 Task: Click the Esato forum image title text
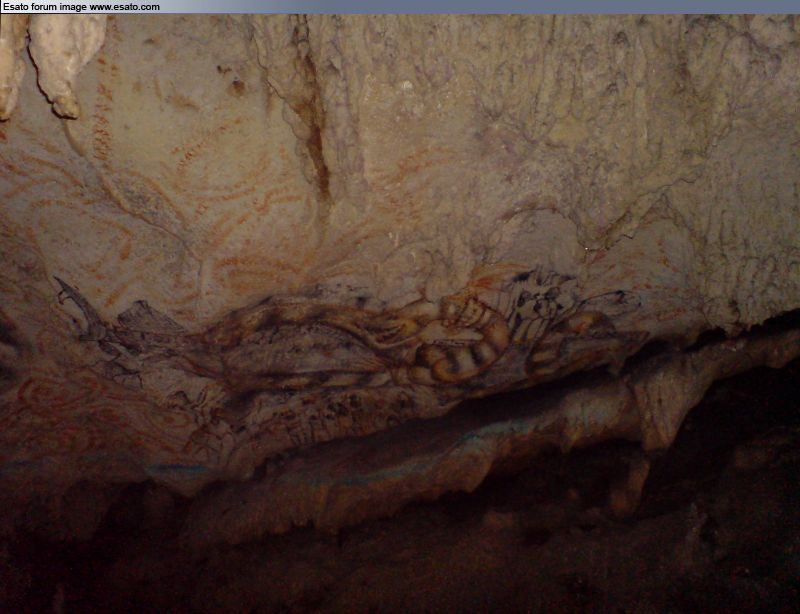tap(82, 7)
